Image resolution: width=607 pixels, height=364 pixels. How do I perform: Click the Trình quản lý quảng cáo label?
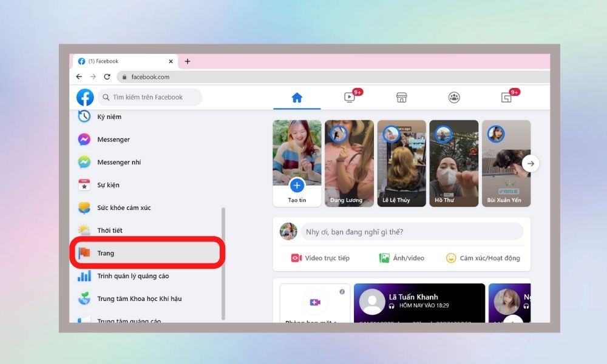coord(133,276)
